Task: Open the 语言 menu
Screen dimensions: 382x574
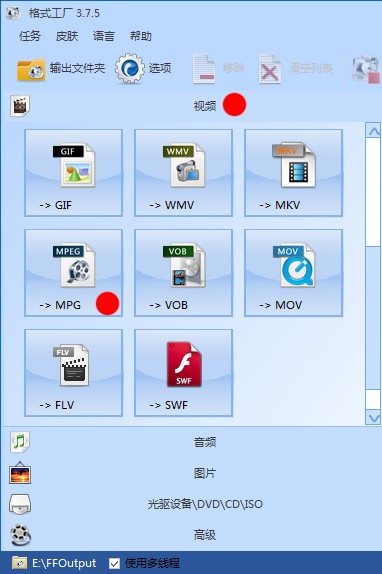Action: [104, 36]
